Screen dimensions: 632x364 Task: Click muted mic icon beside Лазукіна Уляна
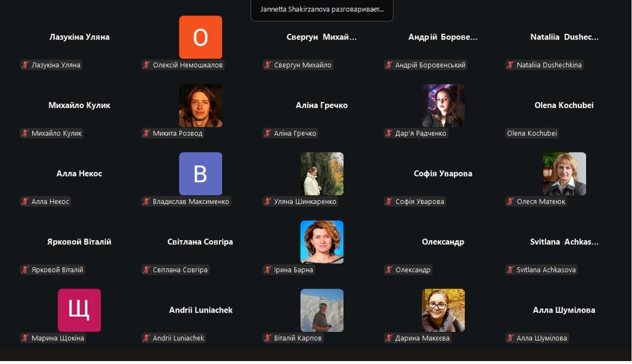(x=25, y=65)
